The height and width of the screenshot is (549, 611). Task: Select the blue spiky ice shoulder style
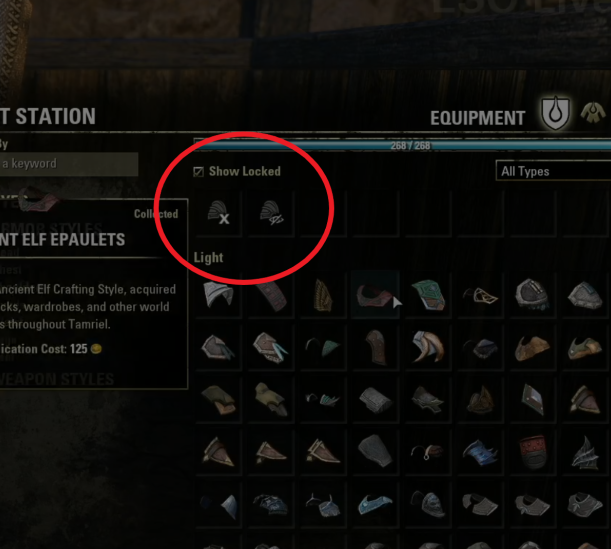[480, 452]
